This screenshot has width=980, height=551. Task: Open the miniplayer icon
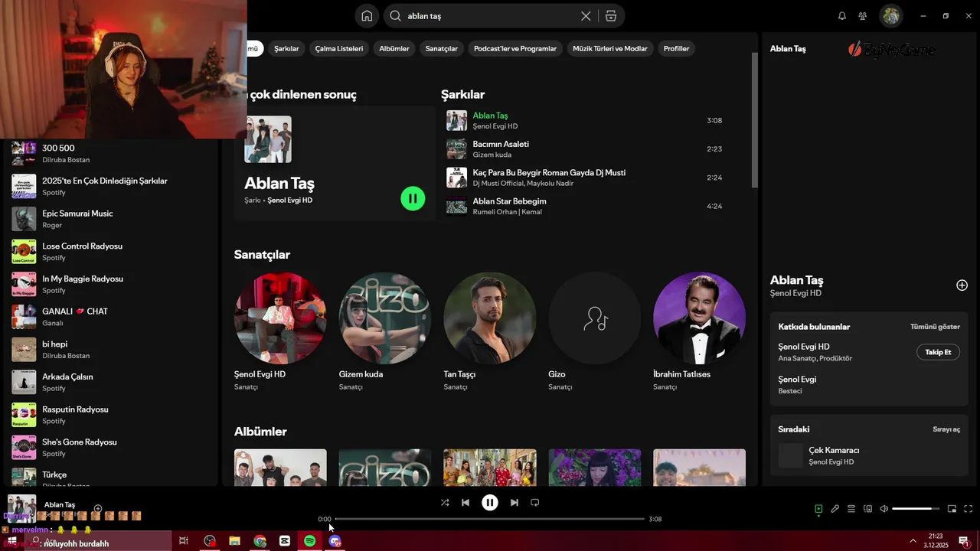952,509
